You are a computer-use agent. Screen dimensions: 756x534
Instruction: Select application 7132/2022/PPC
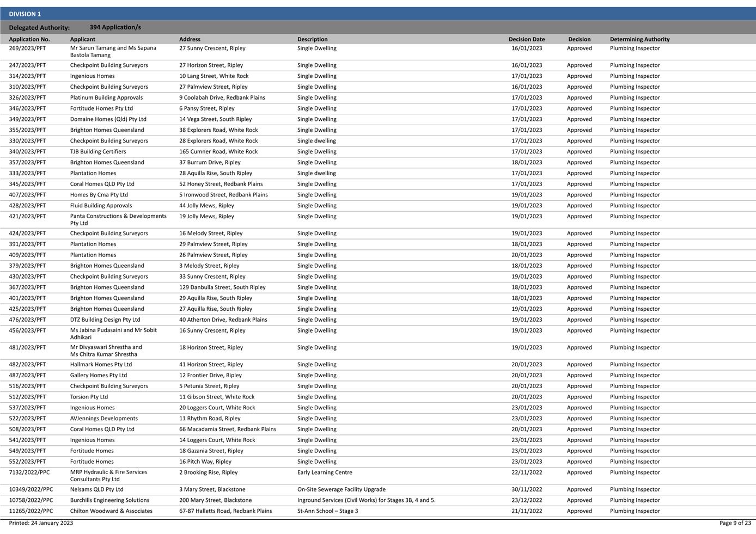(29, 472)
